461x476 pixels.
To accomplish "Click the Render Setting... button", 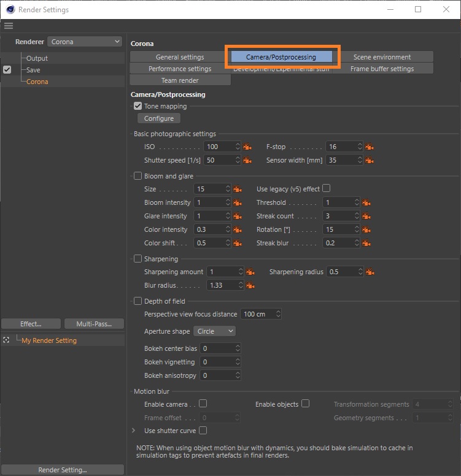I will coord(63,470).
